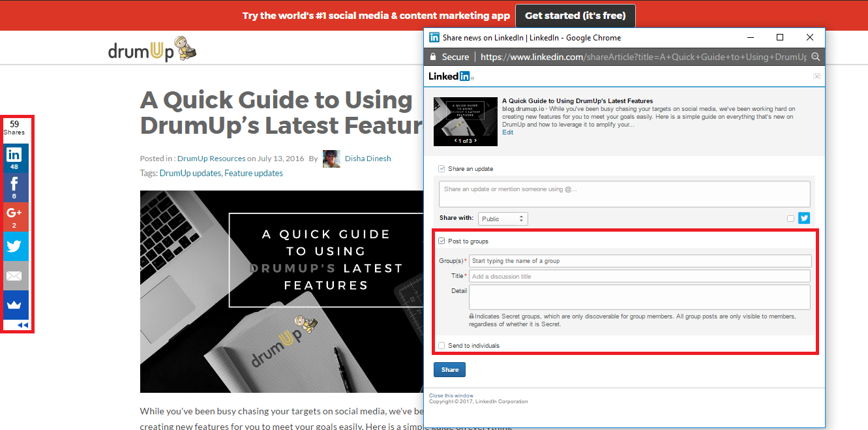Click into the Detail text box

tap(640, 297)
